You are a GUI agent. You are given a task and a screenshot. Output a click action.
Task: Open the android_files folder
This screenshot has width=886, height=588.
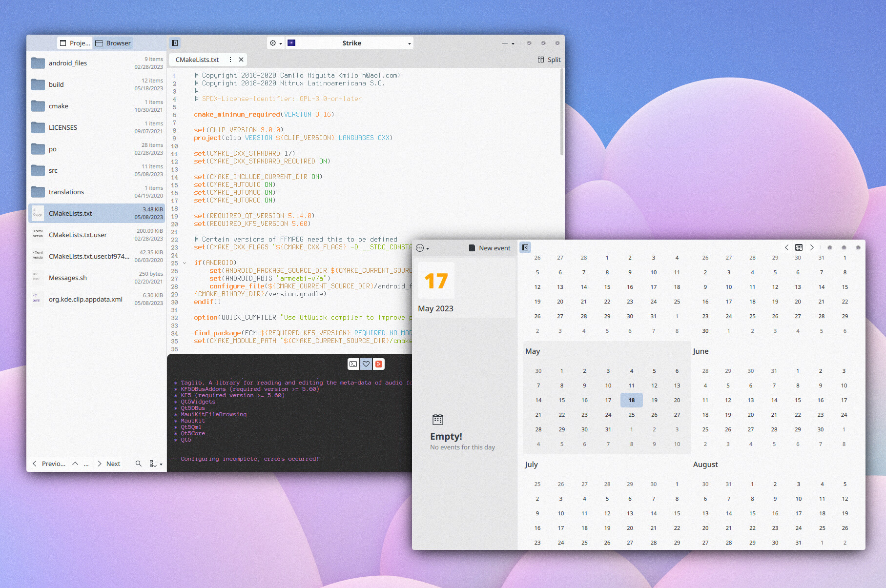pos(97,63)
